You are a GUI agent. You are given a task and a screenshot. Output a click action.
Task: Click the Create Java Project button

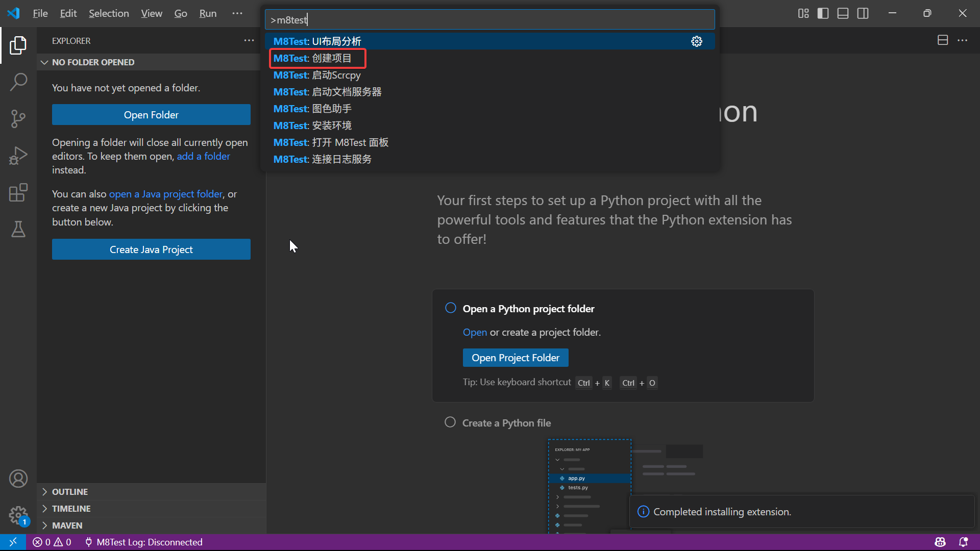pos(151,249)
